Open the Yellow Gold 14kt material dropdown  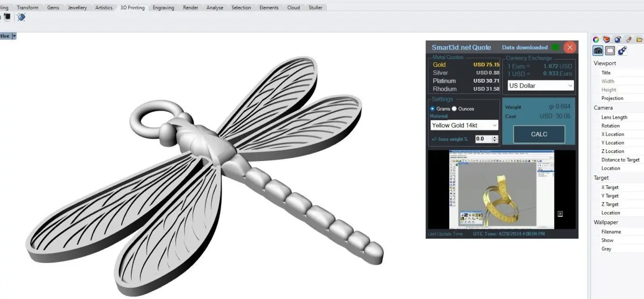pyautogui.click(x=464, y=125)
